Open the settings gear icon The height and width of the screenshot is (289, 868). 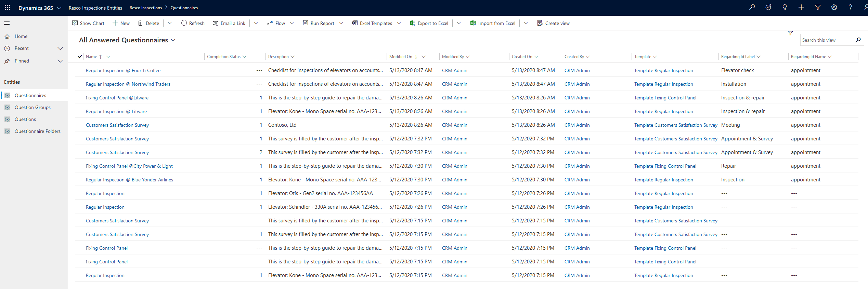(834, 8)
